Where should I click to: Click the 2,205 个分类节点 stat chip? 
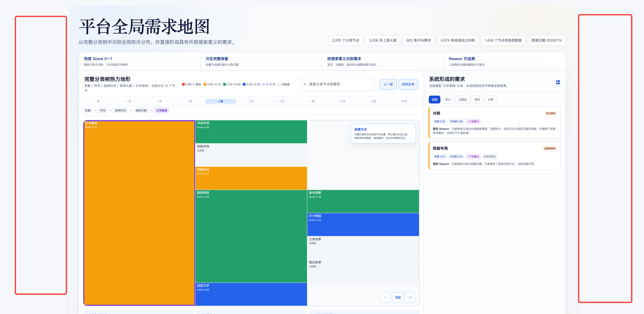pyautogui.click(x=345, y=41)
